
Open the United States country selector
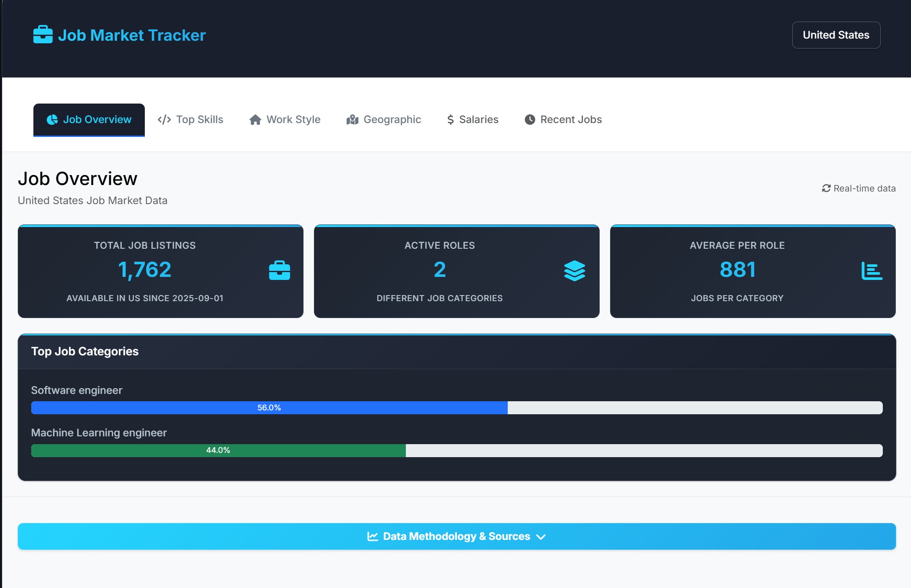[836, 35]
